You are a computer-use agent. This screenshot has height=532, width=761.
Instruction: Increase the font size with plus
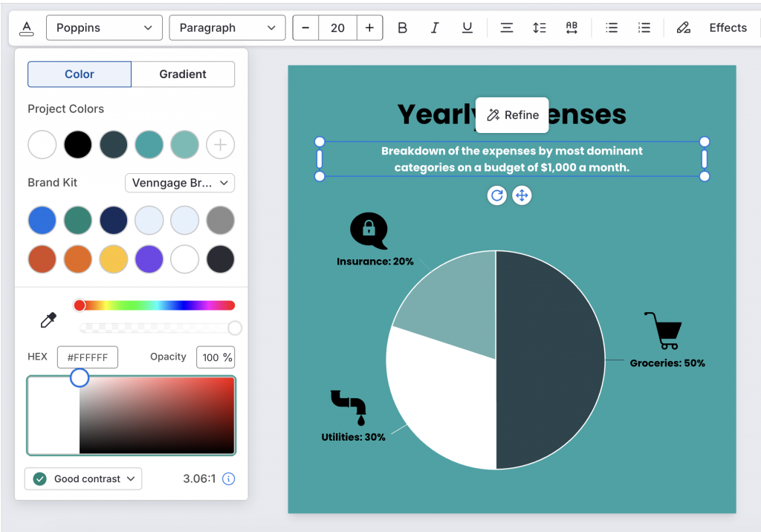point(370,27)
